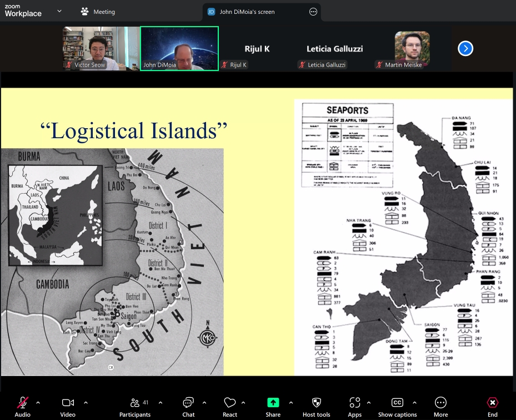Expand audio options arrow next to Audio
Viewport: 516px width, 420px height.
coord(38,402)
